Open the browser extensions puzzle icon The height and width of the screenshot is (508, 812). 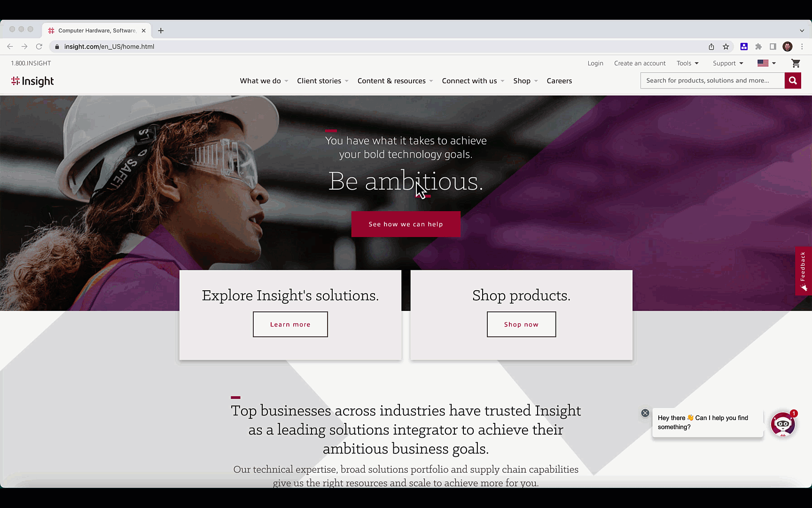point(758,47)
